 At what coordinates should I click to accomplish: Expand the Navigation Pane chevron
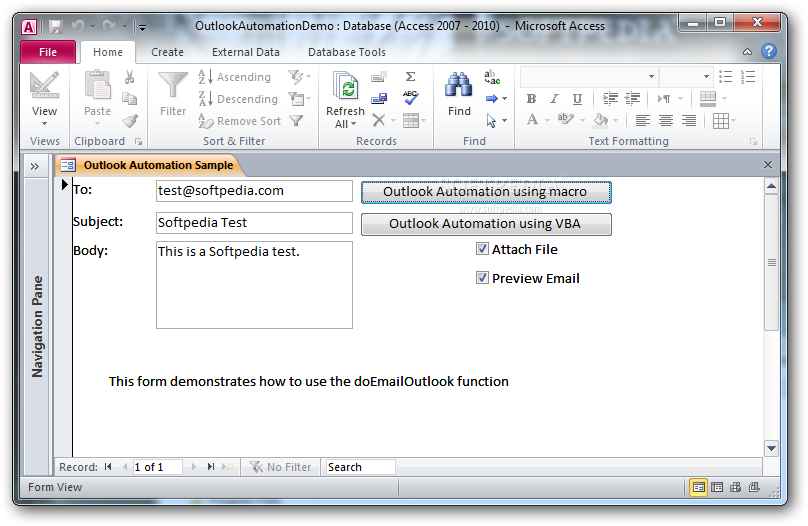[x=35, y=166]
